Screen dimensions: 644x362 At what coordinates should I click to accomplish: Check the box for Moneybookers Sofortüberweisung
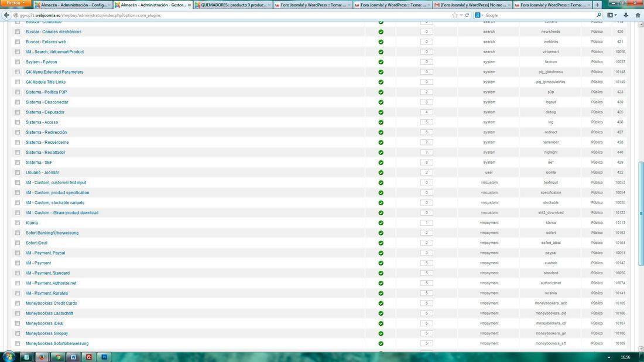17,343
